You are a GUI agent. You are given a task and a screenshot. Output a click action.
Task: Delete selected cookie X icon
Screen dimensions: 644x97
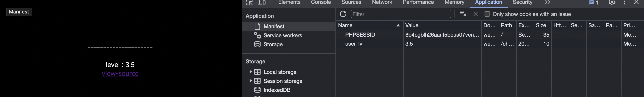pos(476,14)
